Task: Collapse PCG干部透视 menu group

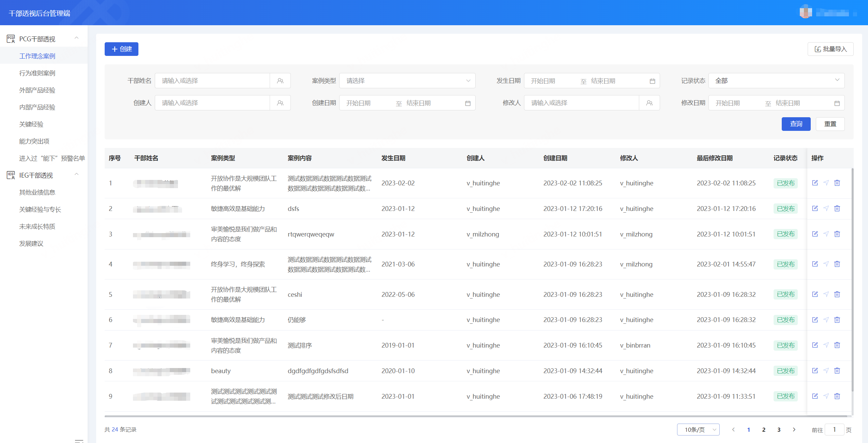Action: pos(77,38)
